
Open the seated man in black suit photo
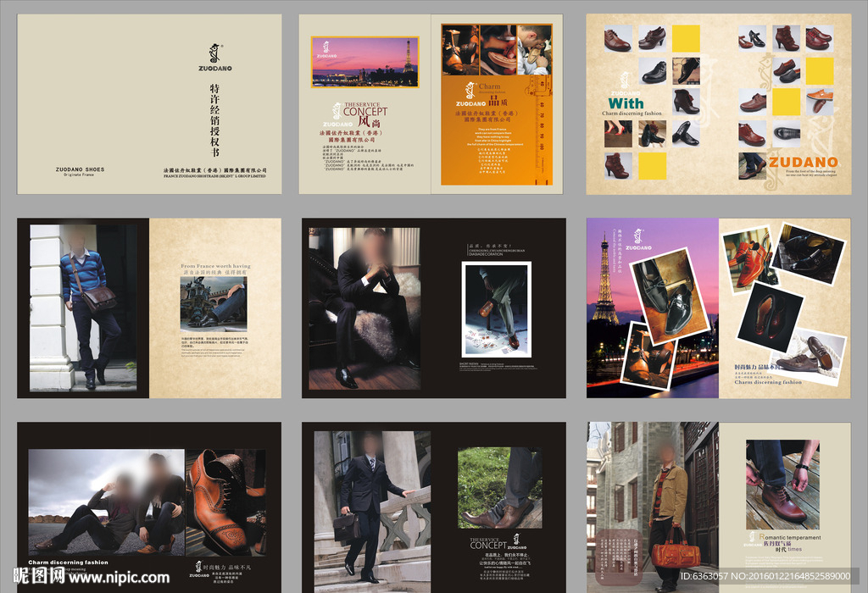pyautogui.click(x=364, y=308)
